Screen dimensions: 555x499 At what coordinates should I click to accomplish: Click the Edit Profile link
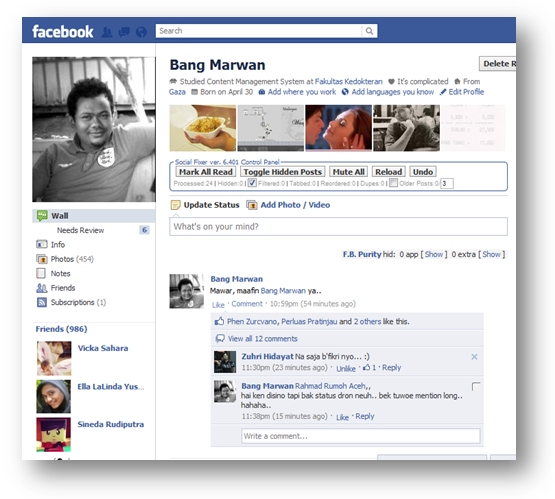pos(466,92)
